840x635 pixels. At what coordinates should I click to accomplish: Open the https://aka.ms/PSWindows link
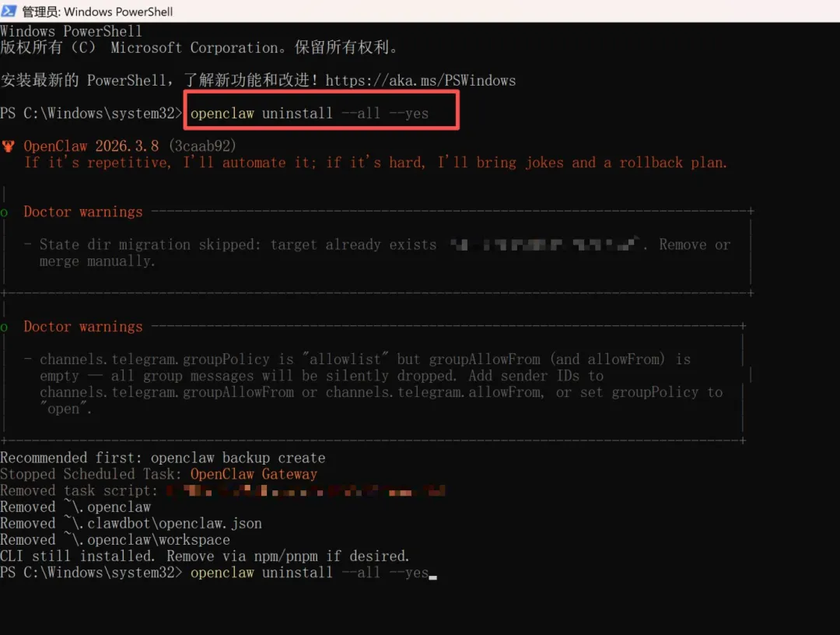click(421, 80)
